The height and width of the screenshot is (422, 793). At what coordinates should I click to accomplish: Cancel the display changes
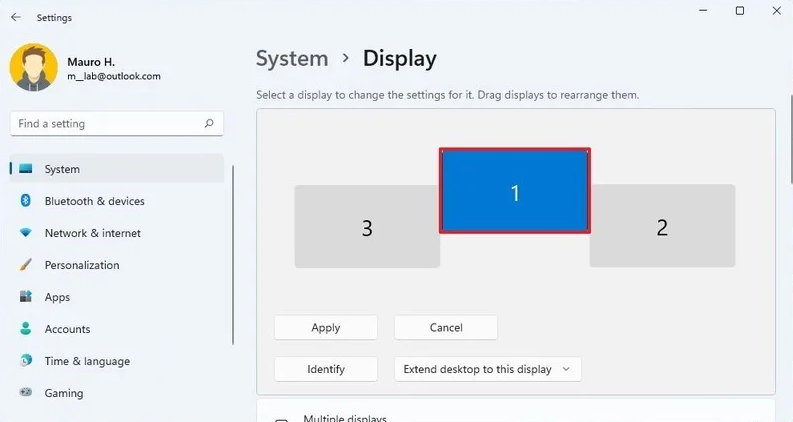(x=446, y=327)
